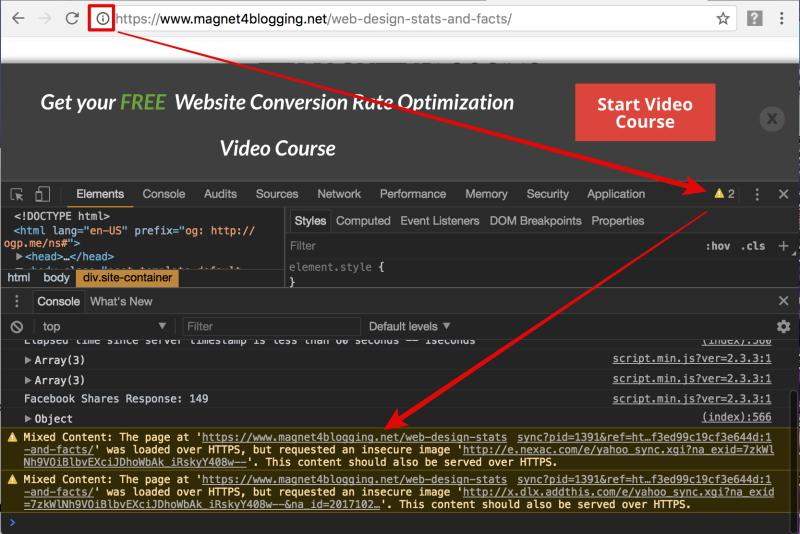800x534 pixels.
Task: Open the Event Listeners pane tab
Action: [440, 221]
